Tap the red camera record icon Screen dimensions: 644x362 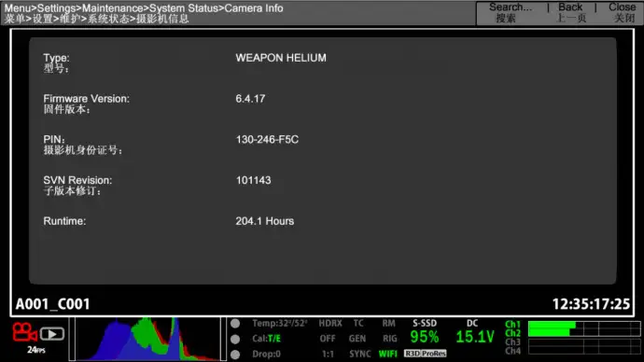point(24,332)
